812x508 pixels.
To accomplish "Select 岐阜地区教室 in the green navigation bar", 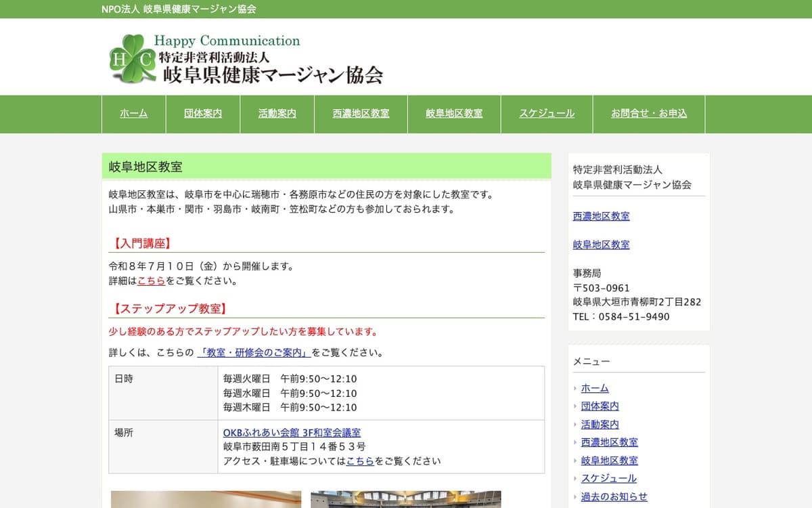I will pos(455,114).
